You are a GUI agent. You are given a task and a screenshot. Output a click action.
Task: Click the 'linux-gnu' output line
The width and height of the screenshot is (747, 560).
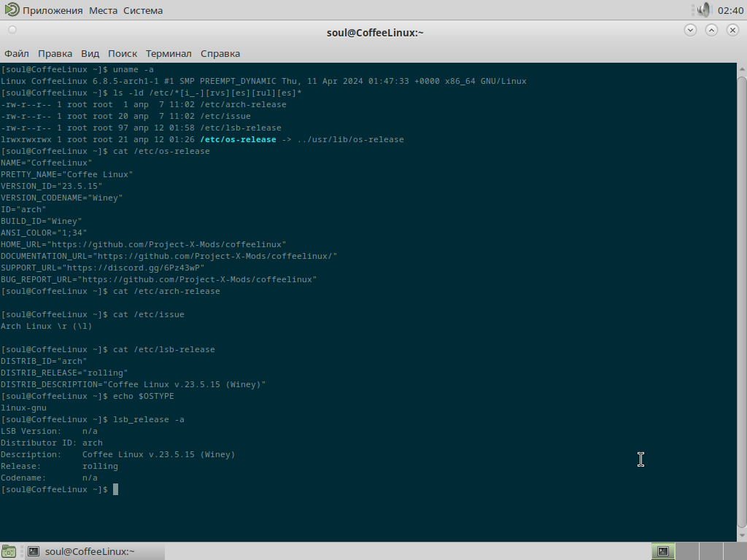click(x=24, y=408)
